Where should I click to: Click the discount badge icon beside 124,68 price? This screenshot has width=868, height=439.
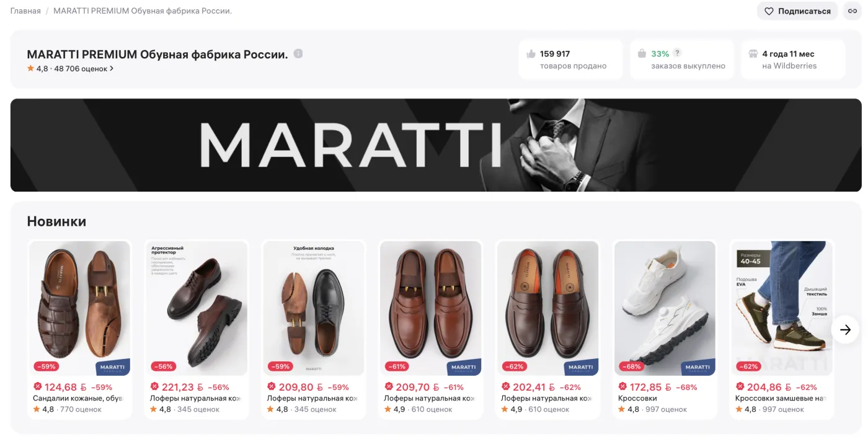point(37,386)
